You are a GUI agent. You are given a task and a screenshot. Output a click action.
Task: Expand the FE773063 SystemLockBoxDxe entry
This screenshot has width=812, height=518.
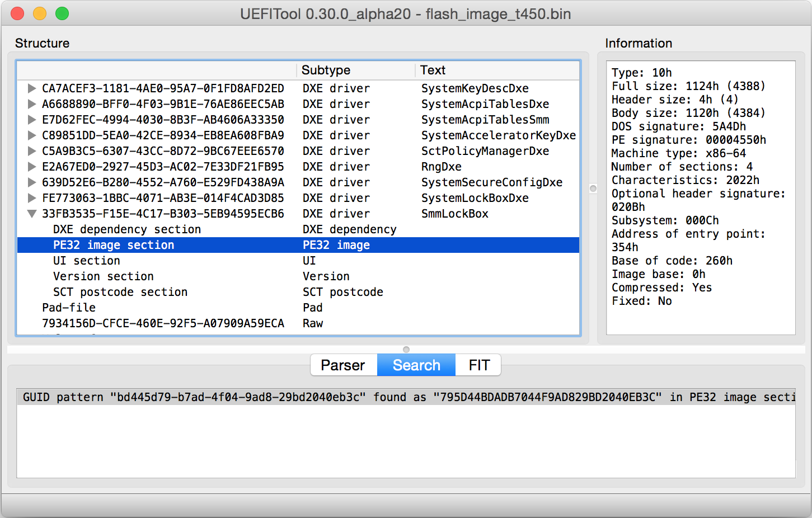32,198
